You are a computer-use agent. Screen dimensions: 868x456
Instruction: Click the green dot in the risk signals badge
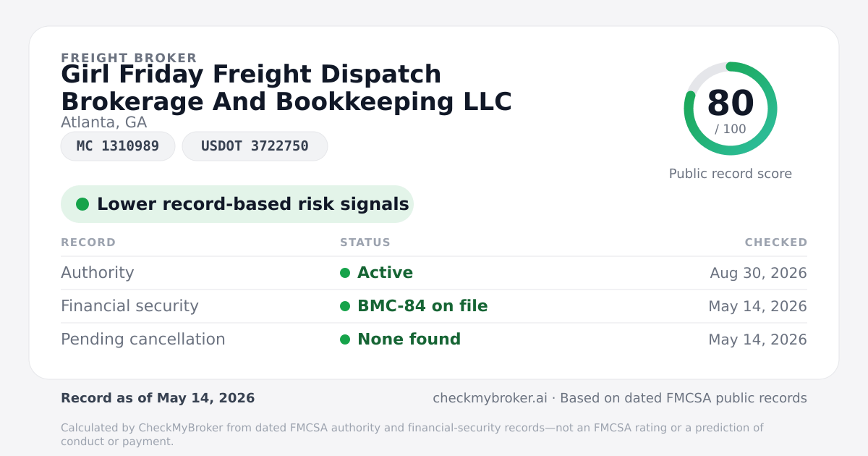[82, 204]
